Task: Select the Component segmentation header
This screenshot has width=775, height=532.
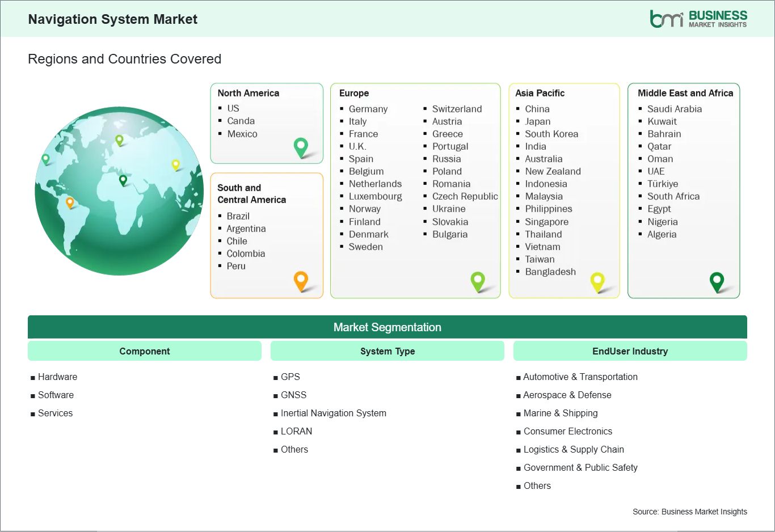Action: click(x=144, y=351)
